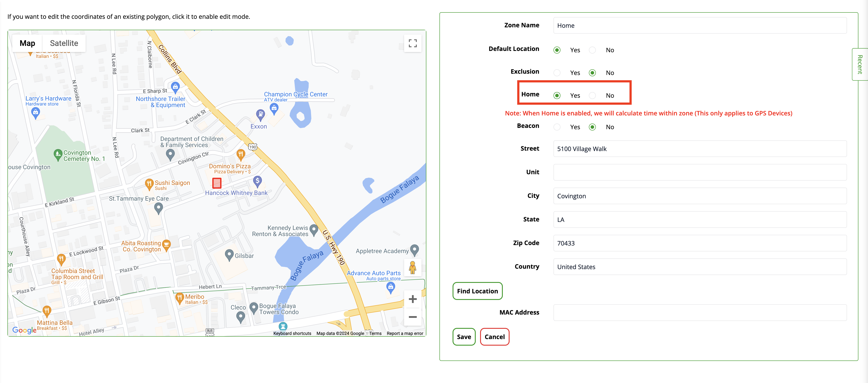Select the Map view tab
This screenshot has height=383, width=868.
27,43
